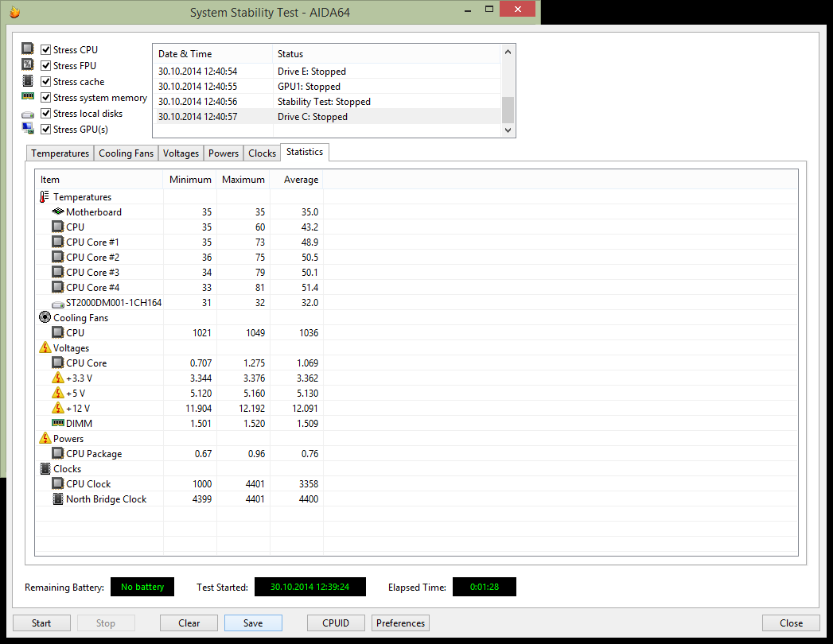Disable the Stress GPU(s) checkbox

tap(46, 130)
